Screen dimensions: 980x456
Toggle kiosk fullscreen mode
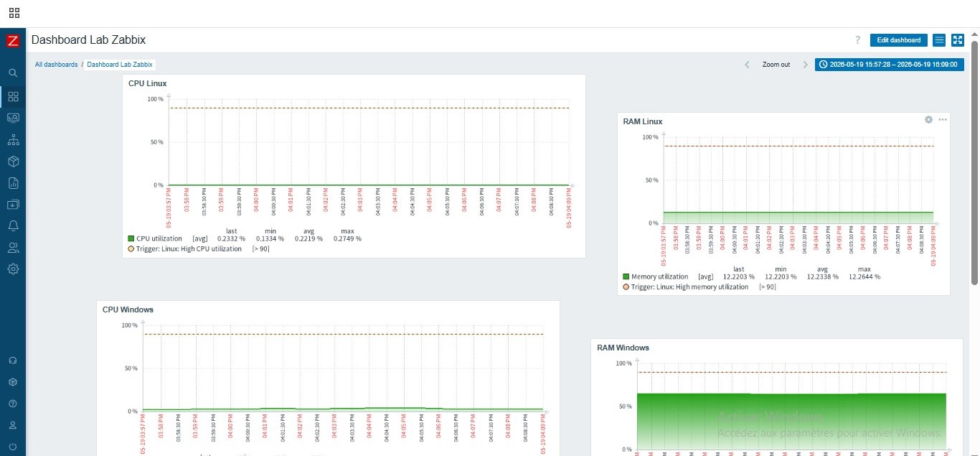[958, 40]
